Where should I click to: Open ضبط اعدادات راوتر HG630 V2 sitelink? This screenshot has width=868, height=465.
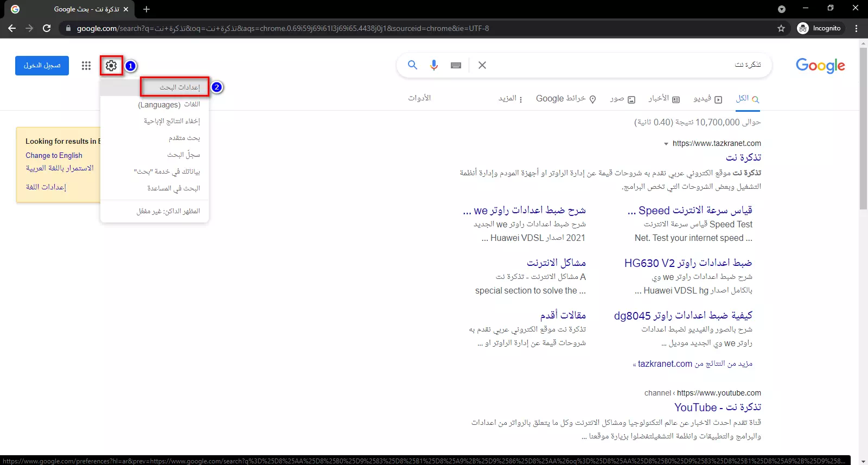coord(688,263)
